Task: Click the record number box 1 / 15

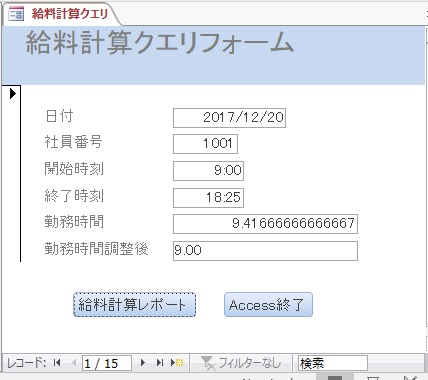Action: (x=107, y=363)
